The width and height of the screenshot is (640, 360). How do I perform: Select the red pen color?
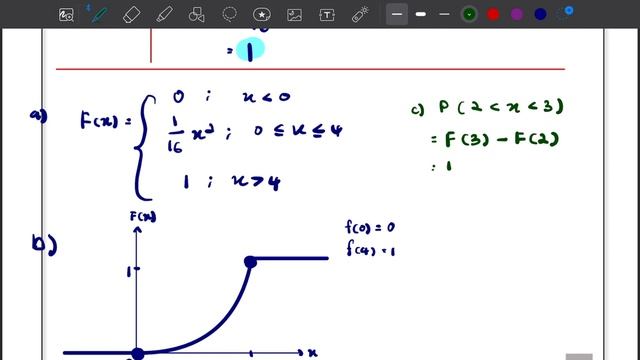[493, 15]
